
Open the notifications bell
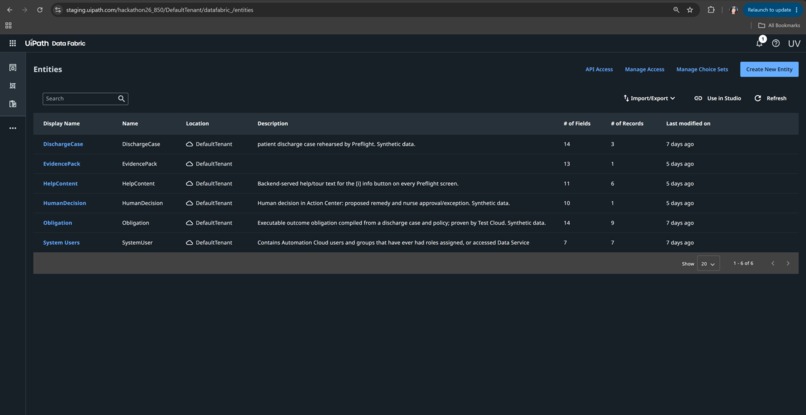click(759, 43)
